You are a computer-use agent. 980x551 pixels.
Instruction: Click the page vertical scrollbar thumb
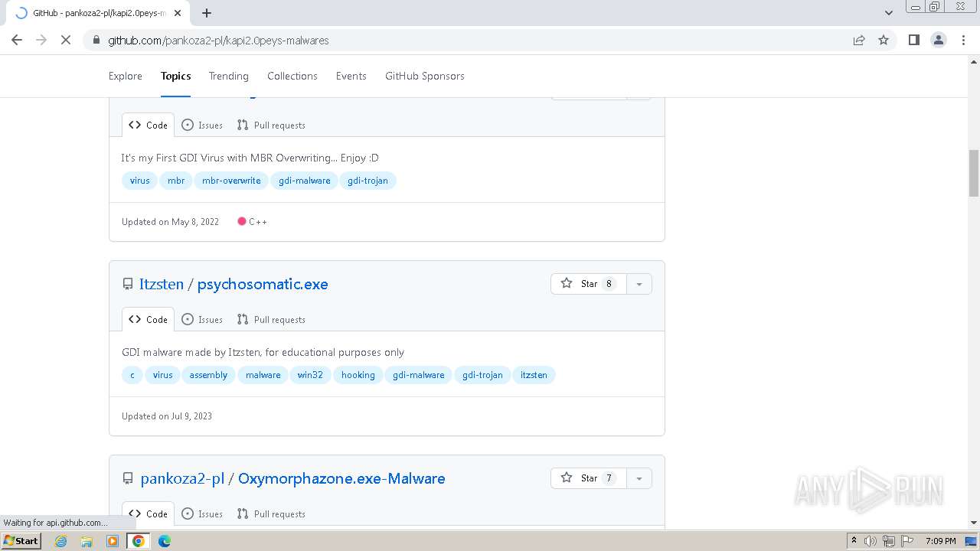[974, 173]
